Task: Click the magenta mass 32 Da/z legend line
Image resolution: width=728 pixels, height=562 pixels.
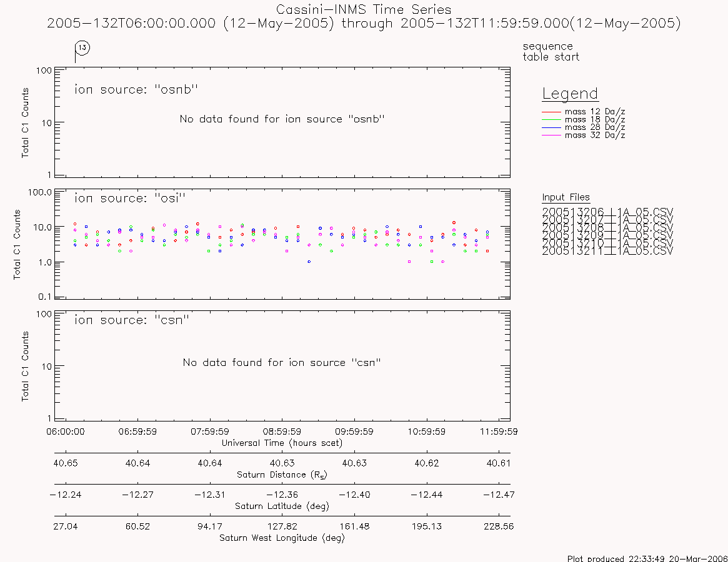Action: point(552,135)
